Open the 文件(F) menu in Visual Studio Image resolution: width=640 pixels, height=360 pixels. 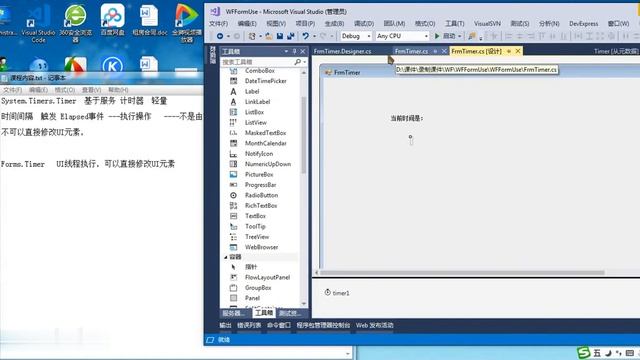pos(218,24)
